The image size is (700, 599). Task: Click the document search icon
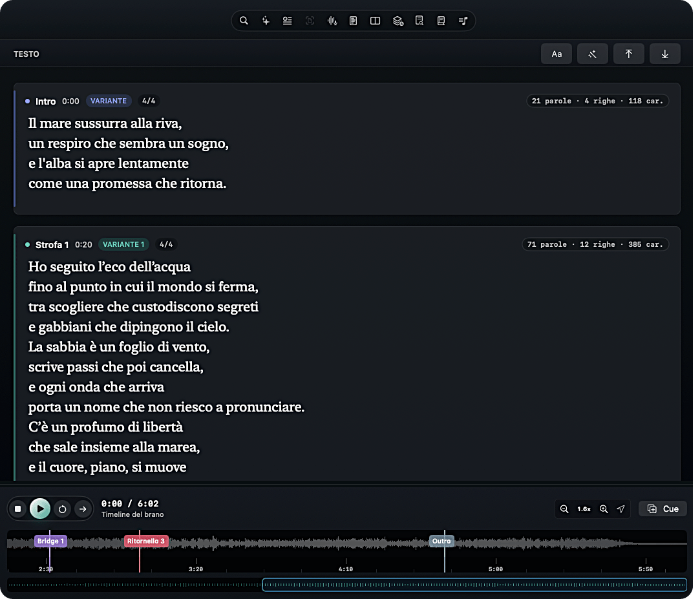(x=419, y=21)
